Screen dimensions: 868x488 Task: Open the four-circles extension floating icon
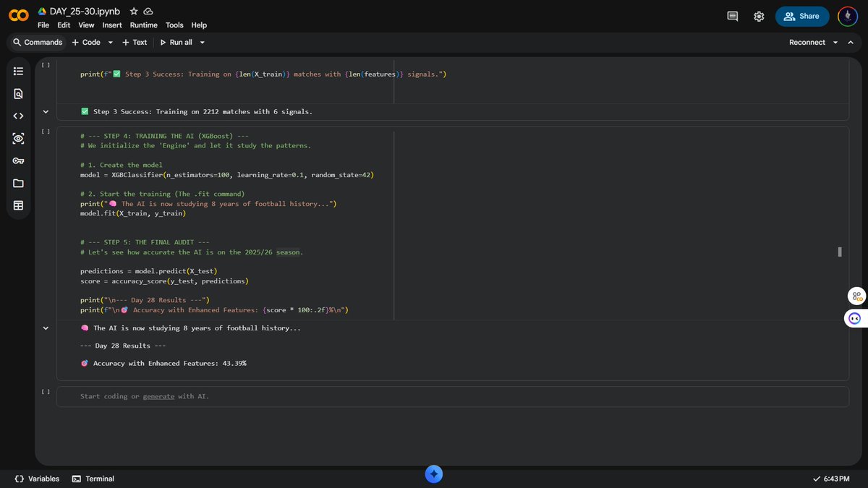(x=856, y=296)
